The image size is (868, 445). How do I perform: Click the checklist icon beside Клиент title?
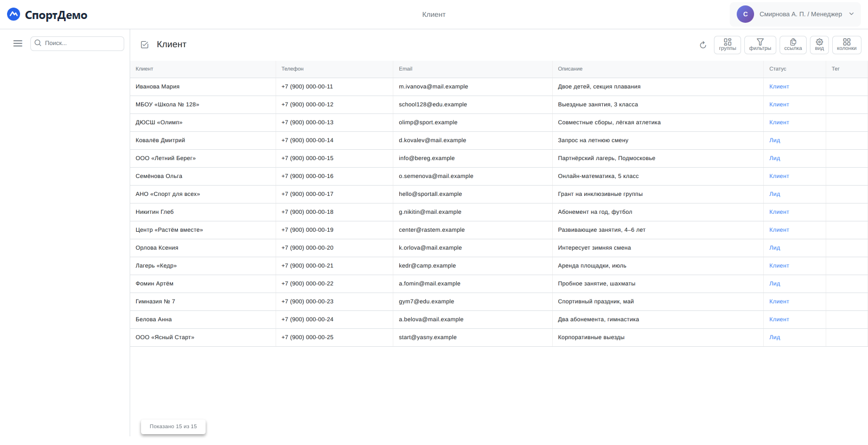[x=145, y=45]
